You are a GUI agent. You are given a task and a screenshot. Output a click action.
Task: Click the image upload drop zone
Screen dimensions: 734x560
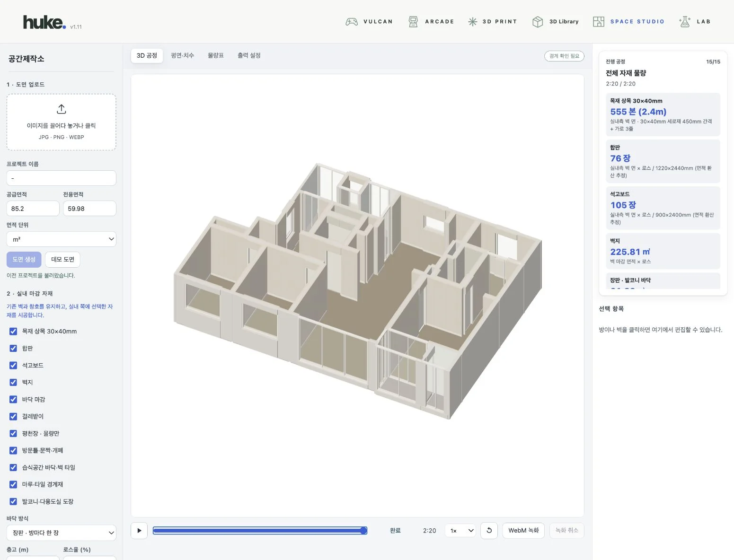coord(62,122)
